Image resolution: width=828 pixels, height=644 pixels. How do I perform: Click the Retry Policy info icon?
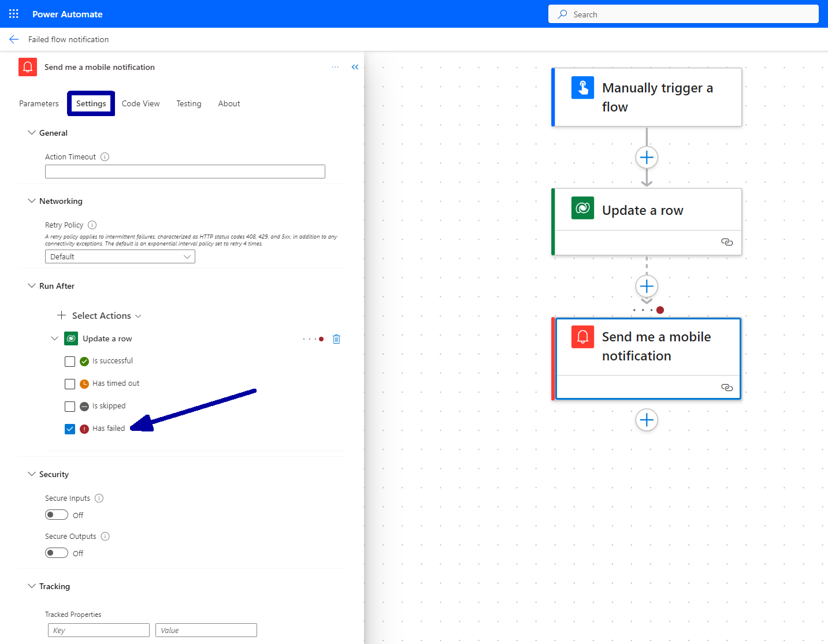tap(92, 225)
